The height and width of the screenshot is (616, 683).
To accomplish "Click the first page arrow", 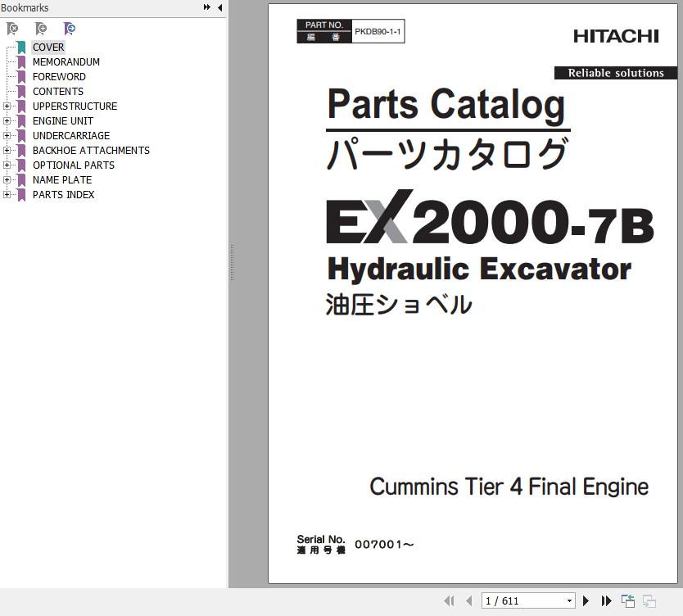I will coord(449,600).
